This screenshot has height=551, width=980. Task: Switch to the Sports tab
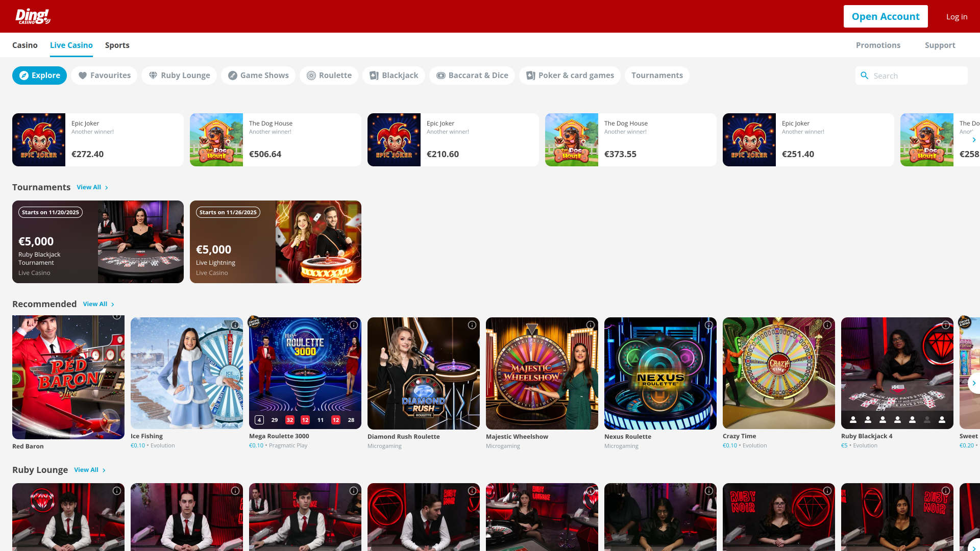pyautogui.click(x=117, y=45)
